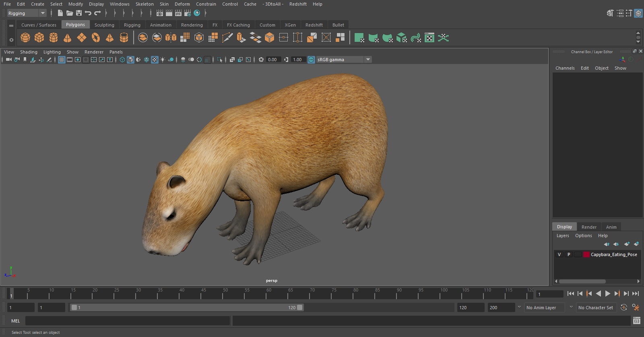
Task: Open the Layers menu in layer editor
Action: [563, 236]
